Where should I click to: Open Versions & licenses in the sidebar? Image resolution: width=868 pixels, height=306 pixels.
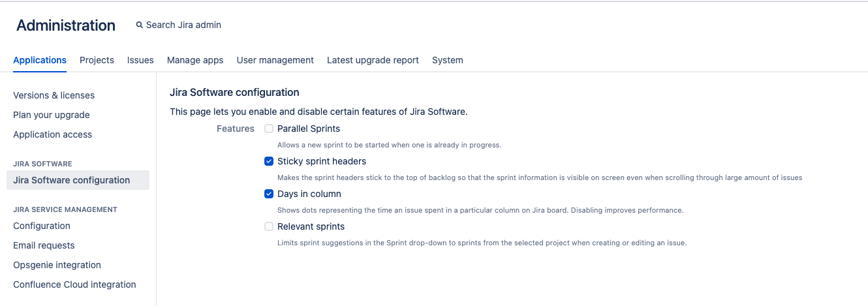click(54, 95)
